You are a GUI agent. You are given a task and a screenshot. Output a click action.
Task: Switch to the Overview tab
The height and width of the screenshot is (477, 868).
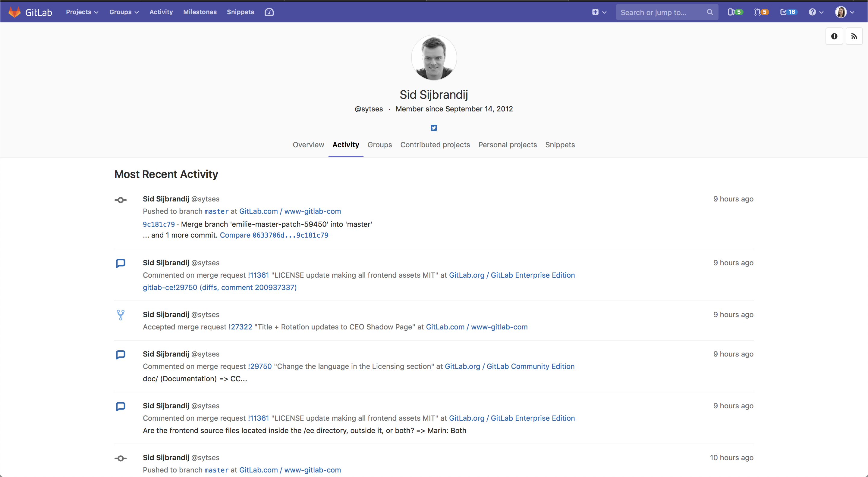[308, 145]
